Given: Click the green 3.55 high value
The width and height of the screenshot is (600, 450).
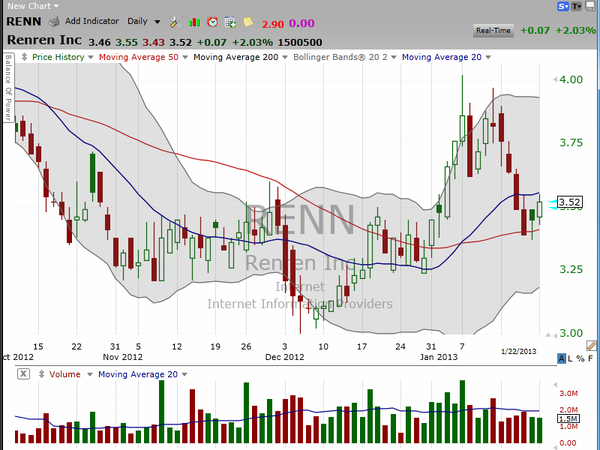Looking at the screenshot, I should click(x=126, y=42).
